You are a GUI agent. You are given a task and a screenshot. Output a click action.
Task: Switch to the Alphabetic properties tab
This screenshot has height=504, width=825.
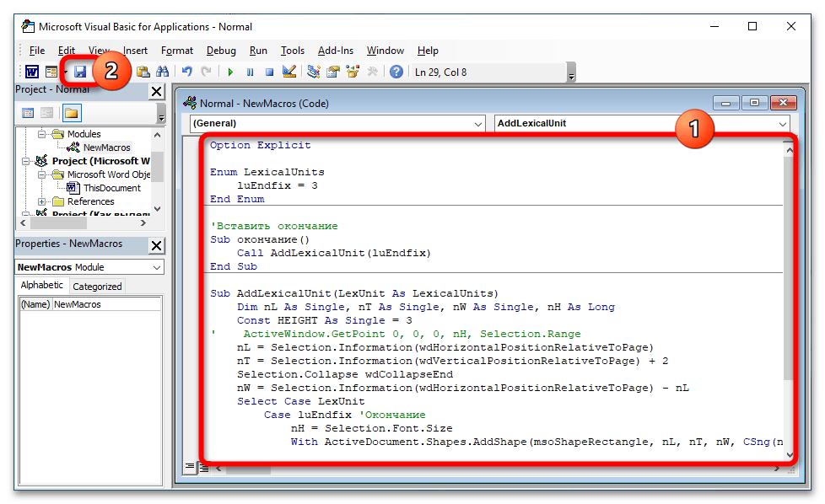tap(41, 285)
